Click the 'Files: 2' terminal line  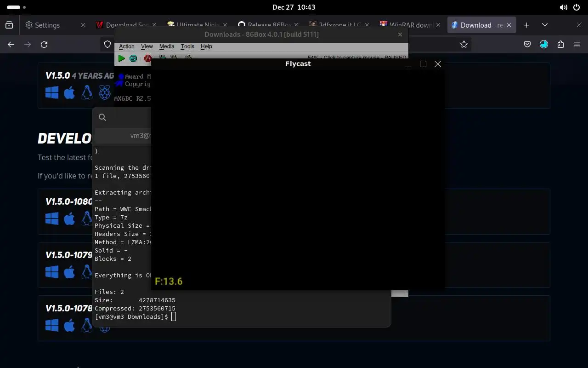point(109,292)
